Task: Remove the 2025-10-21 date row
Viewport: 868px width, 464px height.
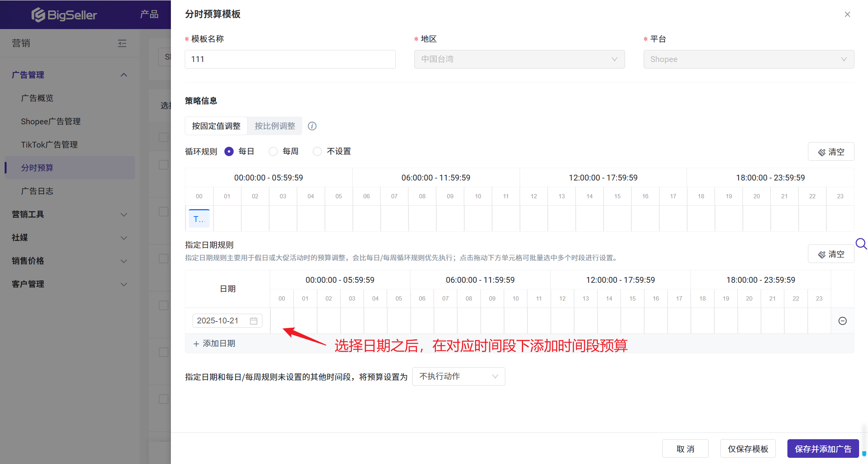Action: pos(842,321)
